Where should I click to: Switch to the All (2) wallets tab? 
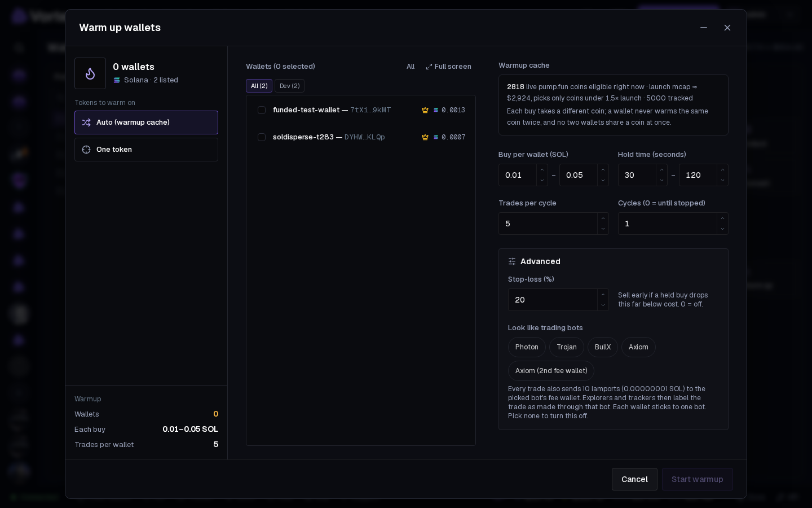259,86
